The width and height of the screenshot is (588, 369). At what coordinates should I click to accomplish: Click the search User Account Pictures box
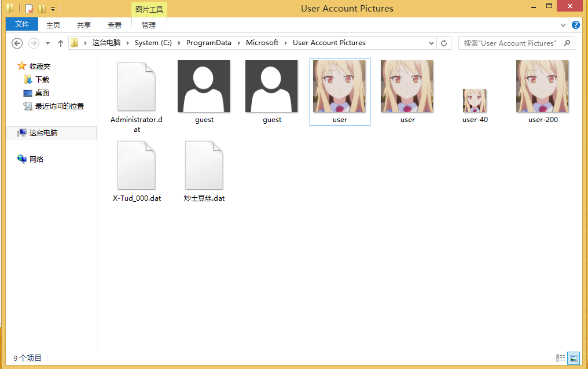coord(511,43)
